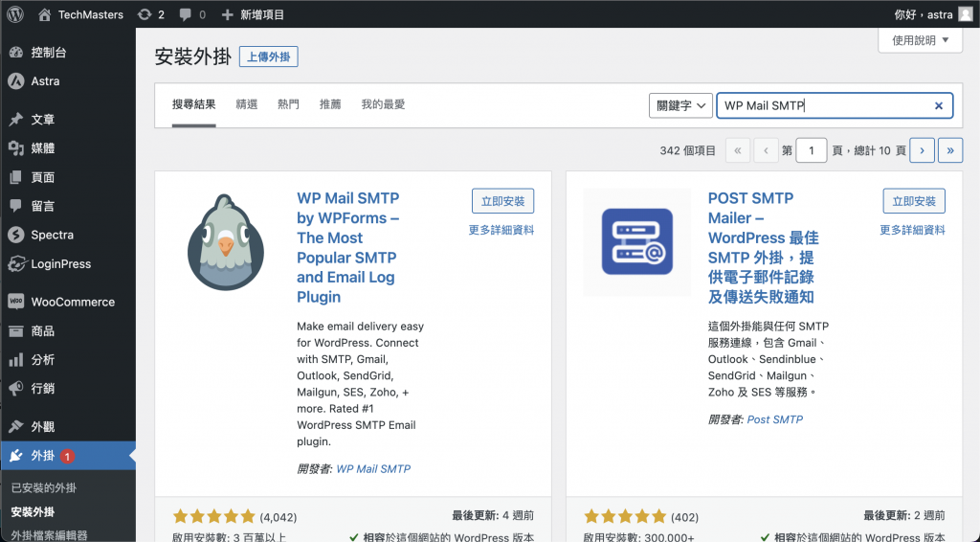
Task: Open the WordPress logo menu
Action: pyautogui.click(x=15, y=14)
